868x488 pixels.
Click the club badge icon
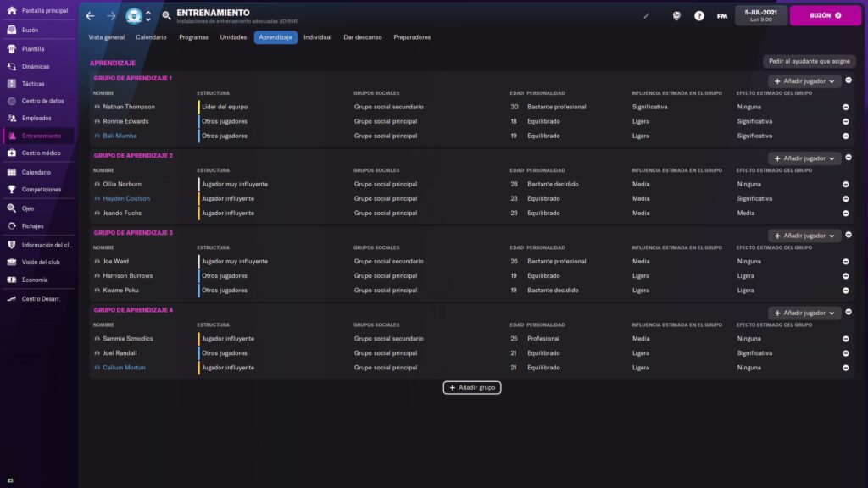(134, 16)
